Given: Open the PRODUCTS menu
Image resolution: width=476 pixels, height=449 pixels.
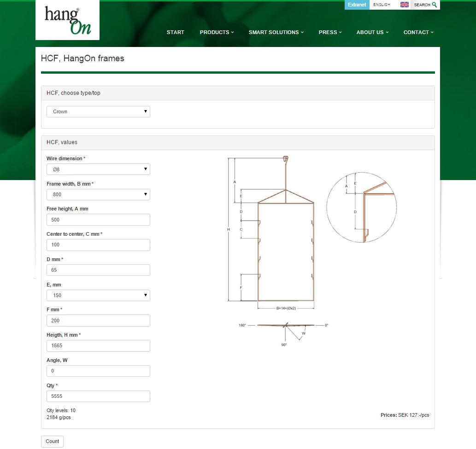Looking at the screenshot, I should tap(217, 32).
